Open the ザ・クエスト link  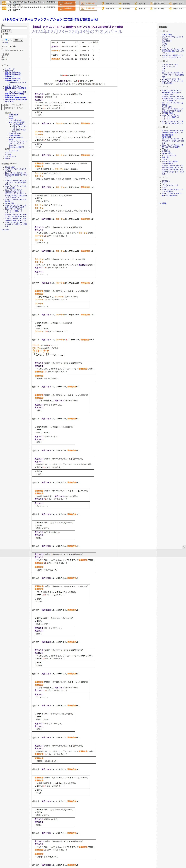(13, 151)
